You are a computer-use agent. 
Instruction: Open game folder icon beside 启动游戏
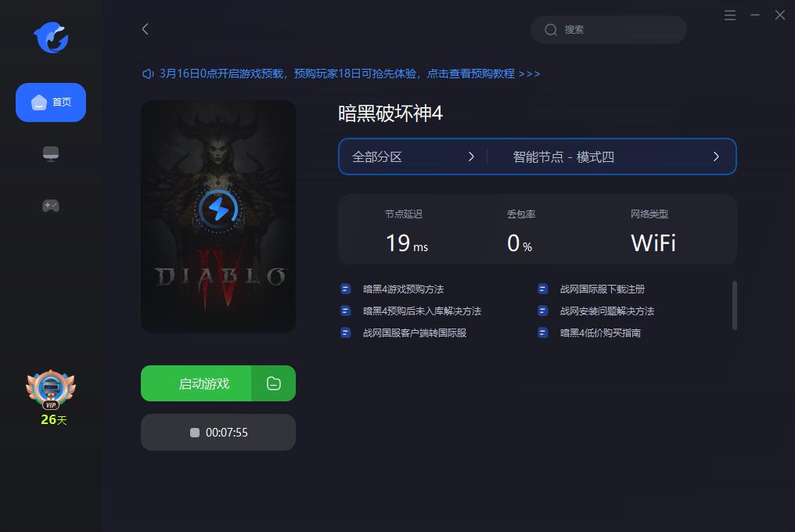click(274, 383)
